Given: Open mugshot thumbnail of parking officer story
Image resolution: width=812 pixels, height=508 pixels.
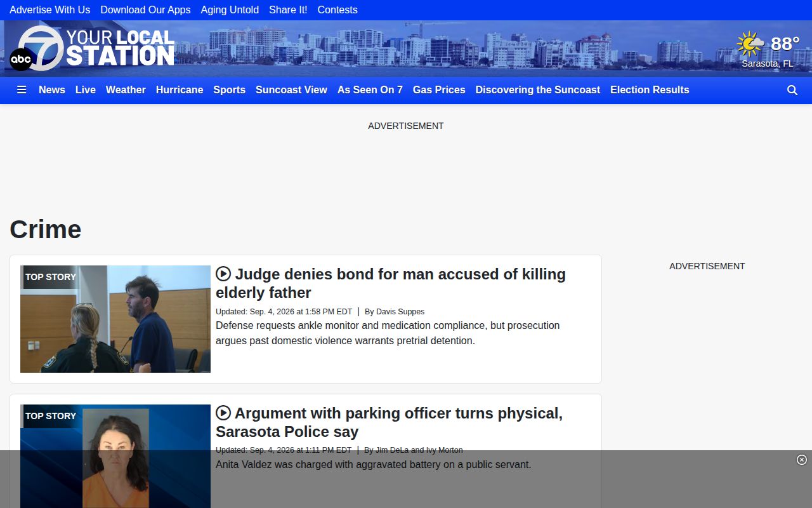Looking at the screenshot, I should tap(115, 456).
